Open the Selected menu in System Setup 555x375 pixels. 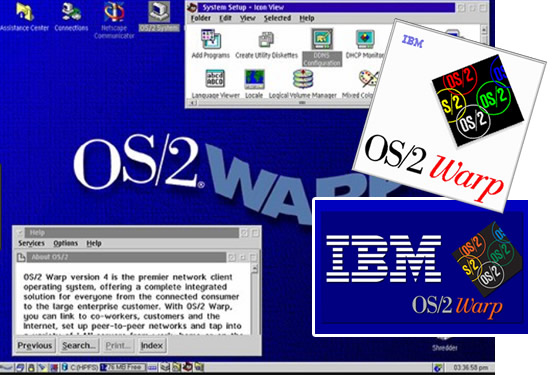pyautogui.click(x=277, y=18)
